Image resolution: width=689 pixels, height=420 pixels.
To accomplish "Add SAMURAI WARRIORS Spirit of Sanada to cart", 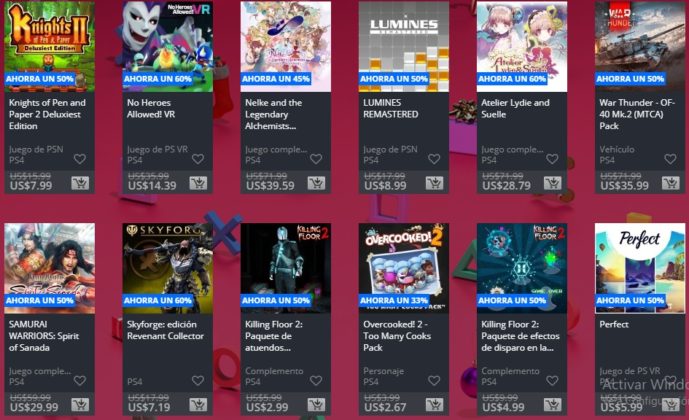I will [80, 405].
